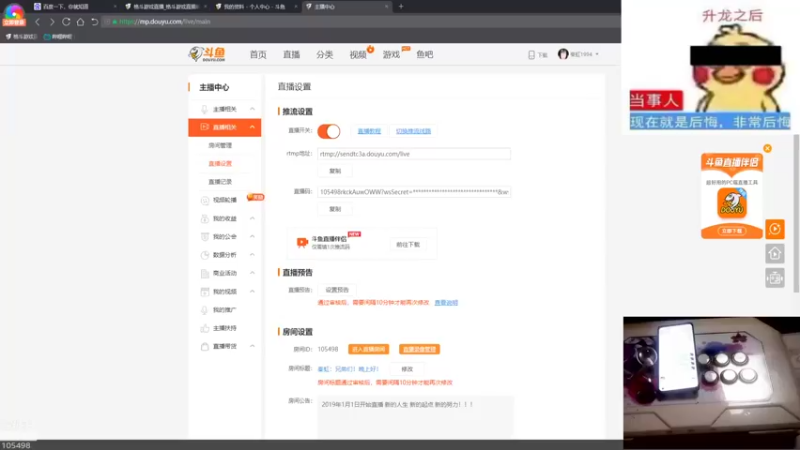This screenshot has height=450, width=800.
Task: Go back using the browser back arrow
Action: [x=37, y=22]
